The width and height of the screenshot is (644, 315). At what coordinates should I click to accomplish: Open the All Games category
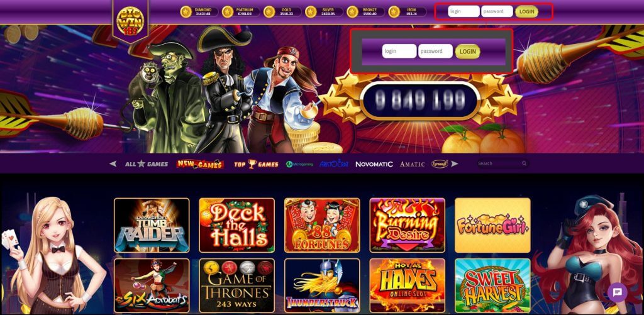[147, 164]
